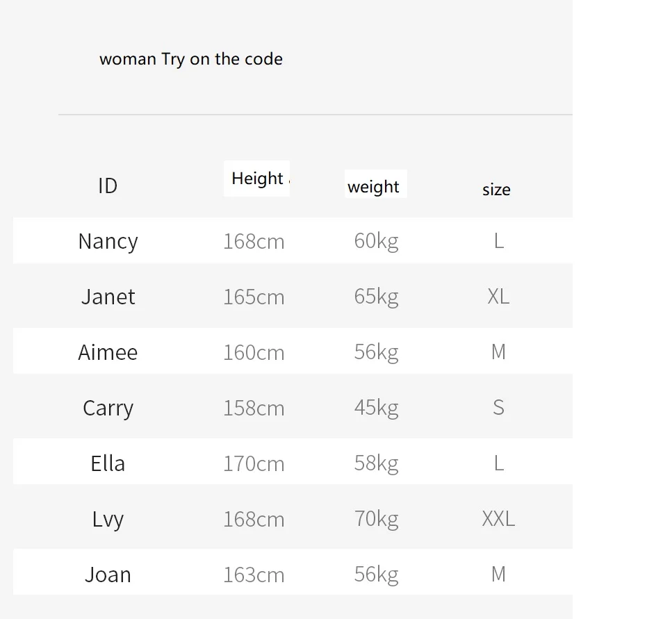Click the weight column header
Image resolution: width=672 pixels, height=619 pixels.
tap(373, 187)
